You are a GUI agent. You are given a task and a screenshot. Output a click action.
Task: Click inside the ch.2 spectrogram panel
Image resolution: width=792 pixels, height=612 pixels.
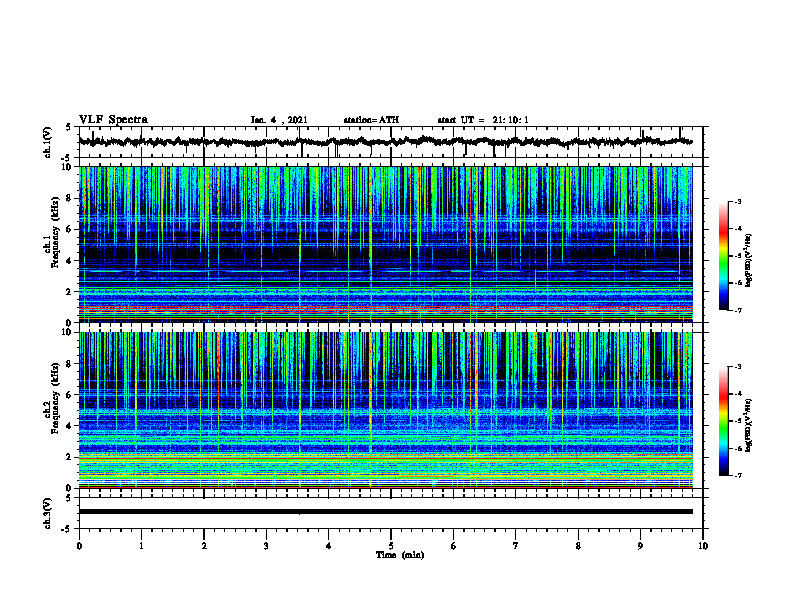coord(385,410)
